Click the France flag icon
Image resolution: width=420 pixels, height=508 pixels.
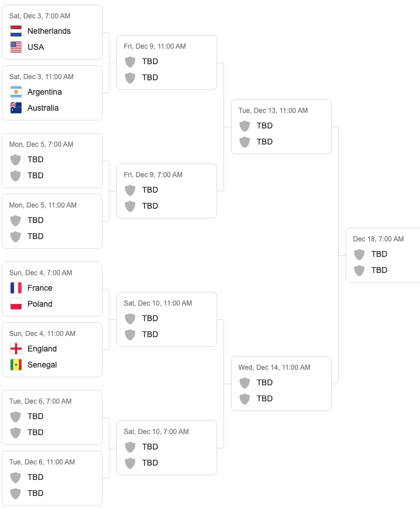click(x=16, y=288)
